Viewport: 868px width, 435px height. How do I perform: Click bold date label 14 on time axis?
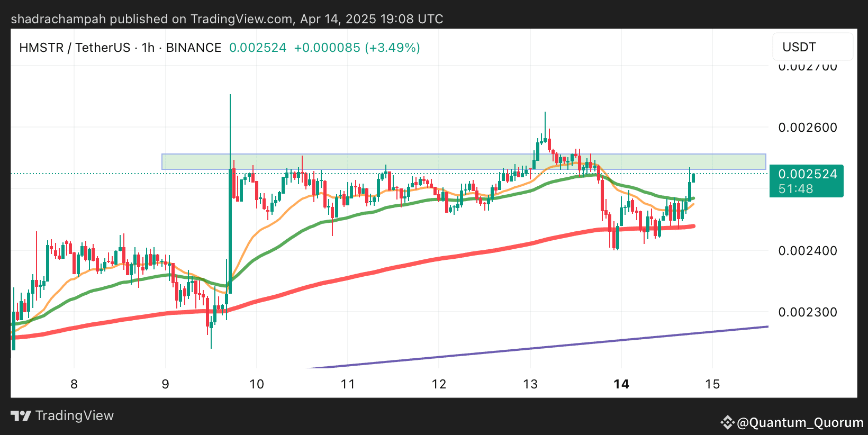[621, 384]
